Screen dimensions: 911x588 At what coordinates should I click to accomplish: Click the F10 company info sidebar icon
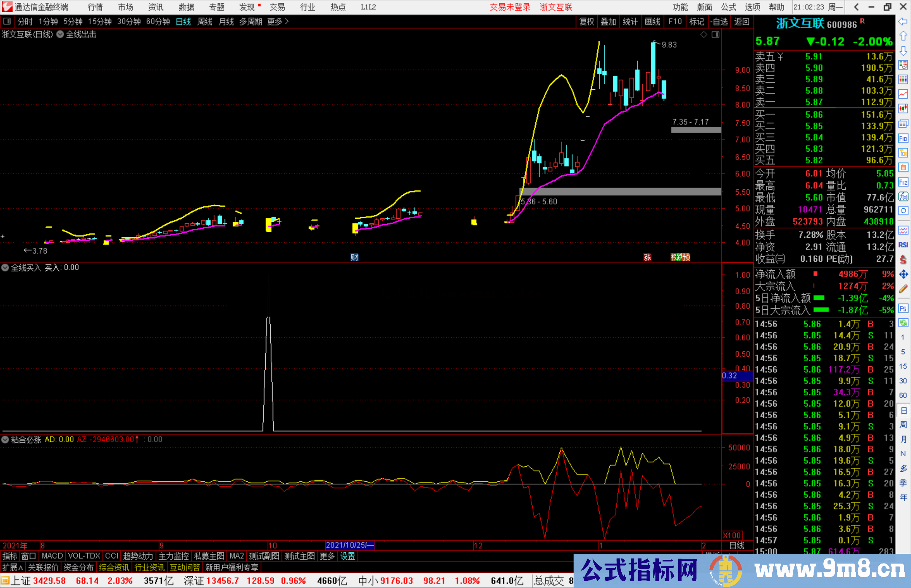pos(903,138)
